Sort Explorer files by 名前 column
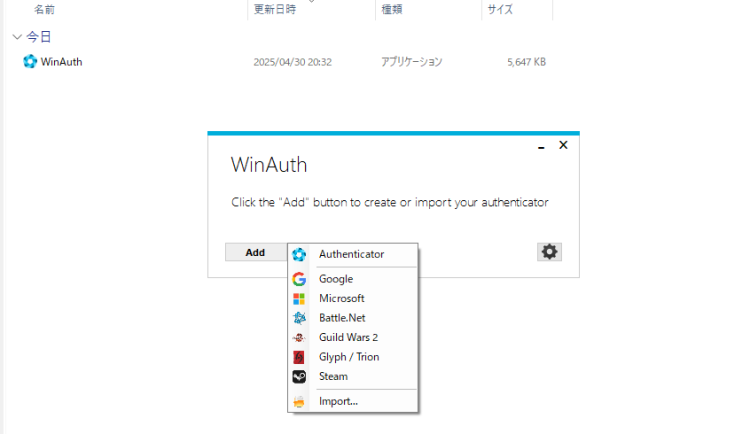 44,10
